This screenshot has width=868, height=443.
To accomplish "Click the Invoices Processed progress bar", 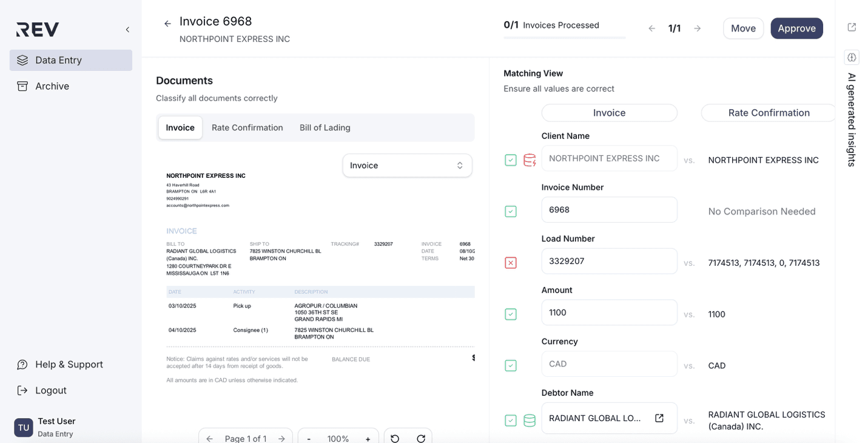I will click(x=564, y=38).
